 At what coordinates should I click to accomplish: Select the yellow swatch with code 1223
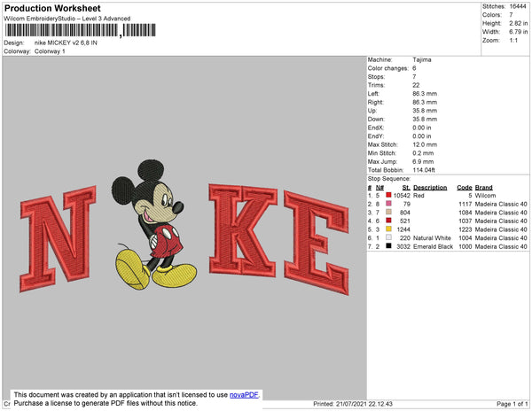click(388, 229)
